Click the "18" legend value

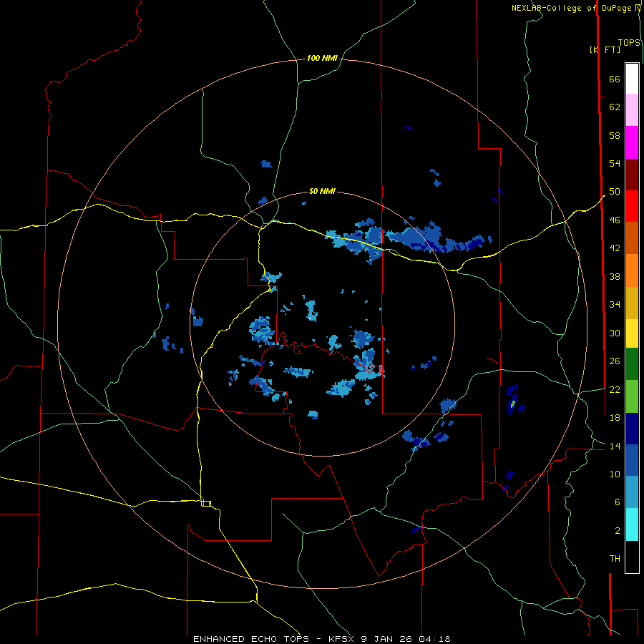click(x=615, y=418)
